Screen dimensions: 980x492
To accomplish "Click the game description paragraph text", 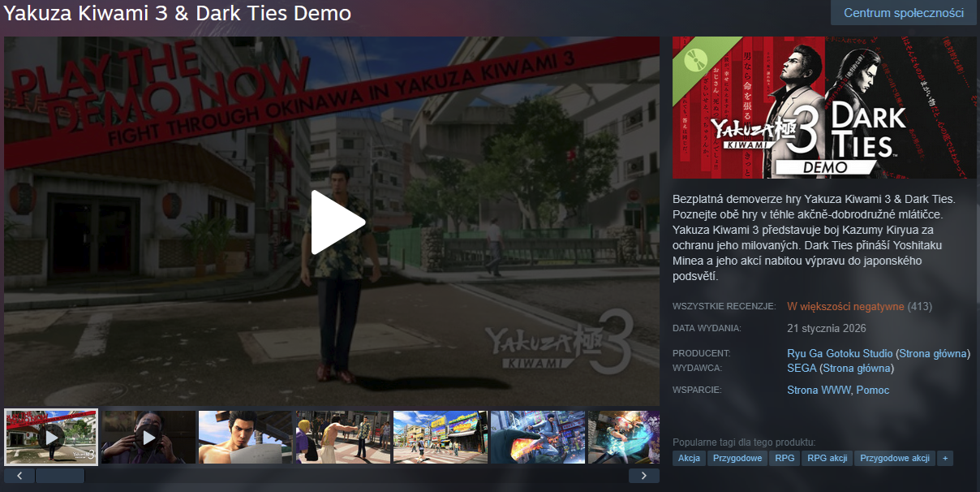I will click(x=815, y=237).
